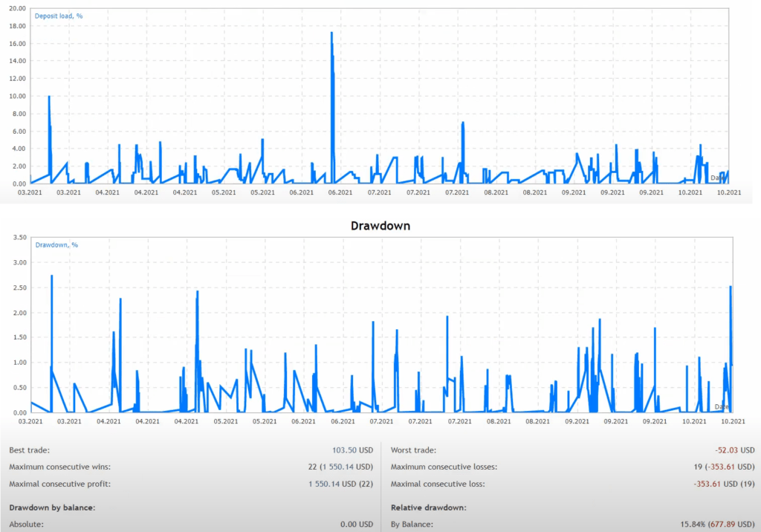Click the final Drawdown spike near 10.2021
Screen dimensions: 761x532
(x=731, y=288)
